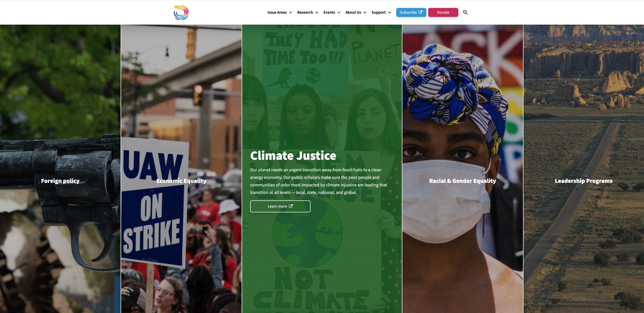Open Racial & Gender Equality panel
644x313 pixels.
pyautogui.click(x=462, y=181)
